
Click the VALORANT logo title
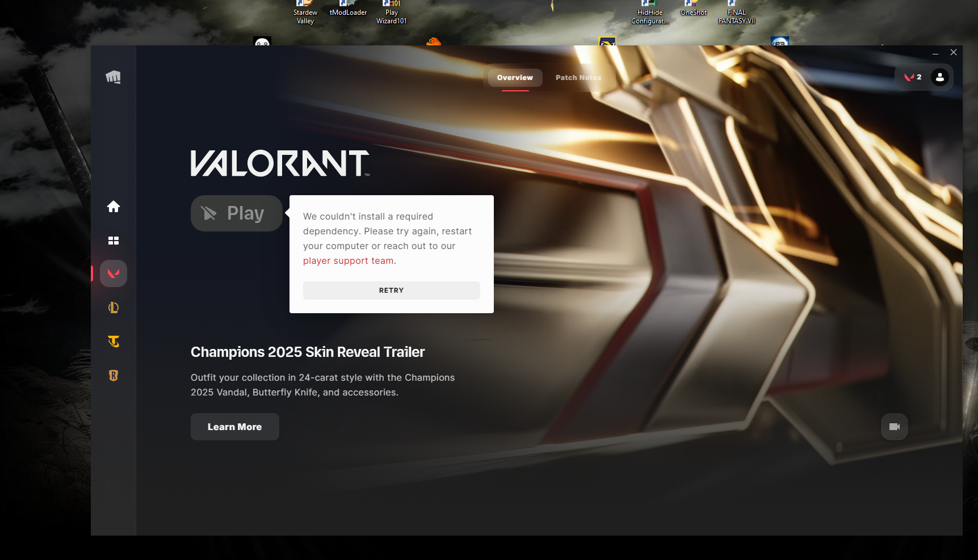280,163
